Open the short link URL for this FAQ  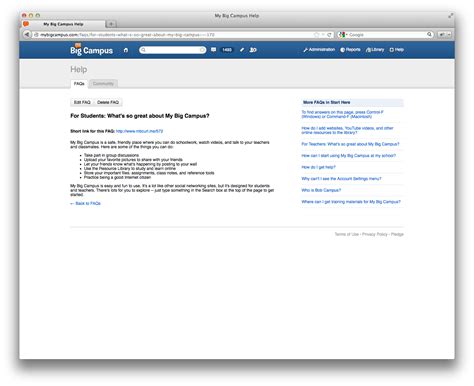coord(139,131)
